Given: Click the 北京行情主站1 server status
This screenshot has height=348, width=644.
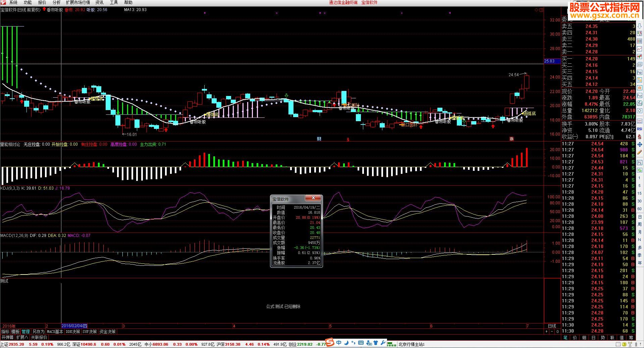Looking at the screenshot, I should click(411, 344).
